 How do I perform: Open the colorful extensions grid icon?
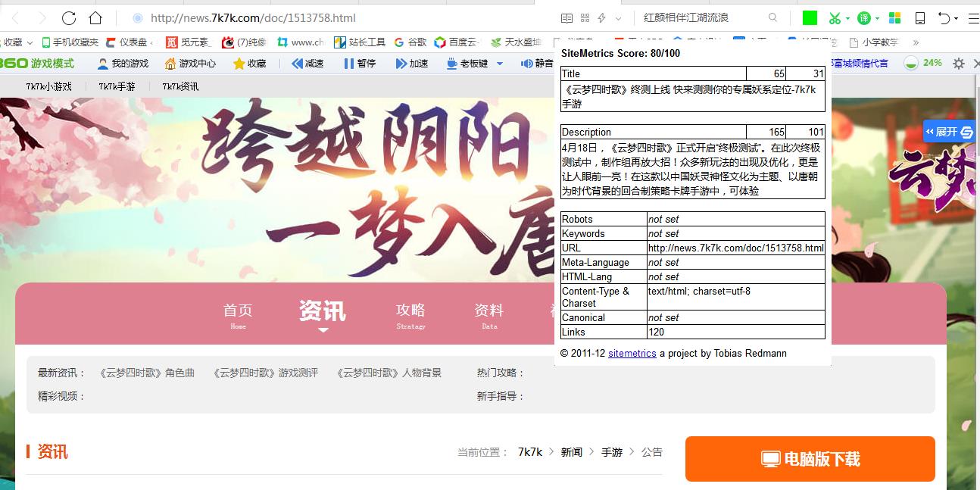tap(894, 17)
